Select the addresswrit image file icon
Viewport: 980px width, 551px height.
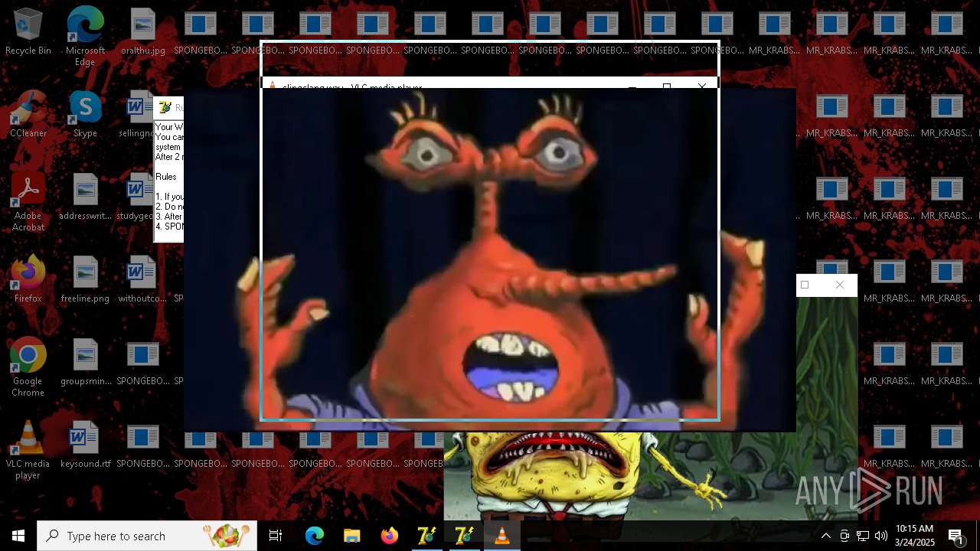tap(85, 197)
